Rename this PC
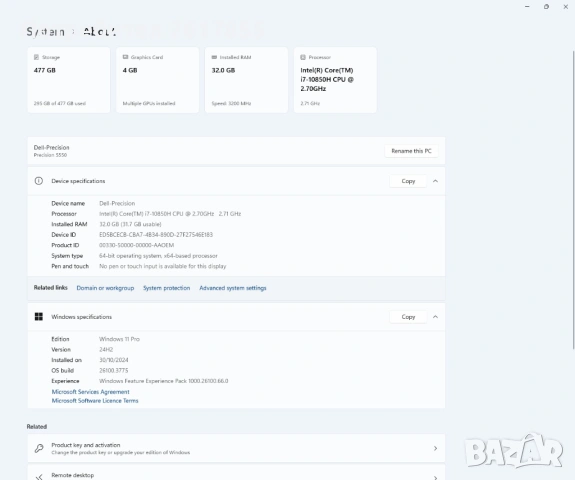Screen dimensions: 575x480 tap(411, 151)
